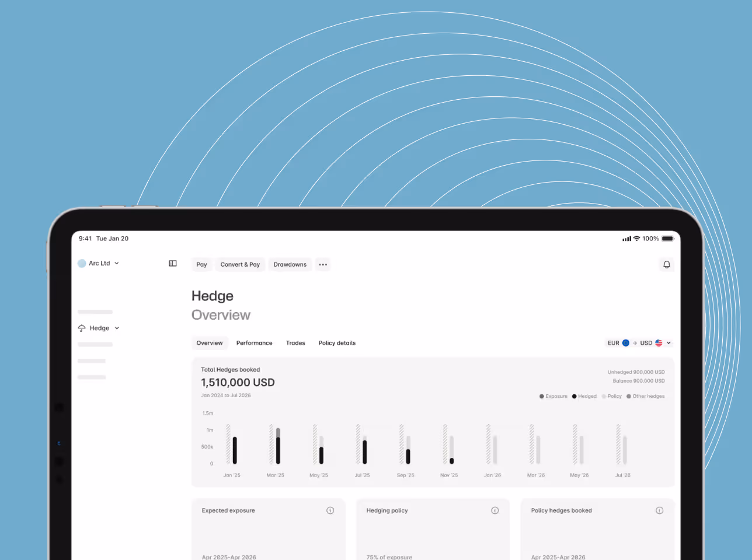The width and height of the screenshot is (752, 560).
Task: Click the Policy hedges booked card title
Action: (x=562, y=511)
